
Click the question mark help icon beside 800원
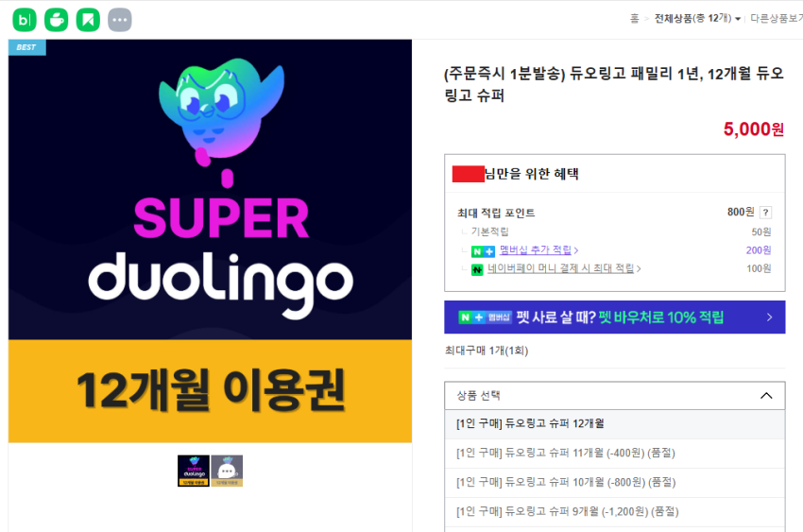pos(765,212)
